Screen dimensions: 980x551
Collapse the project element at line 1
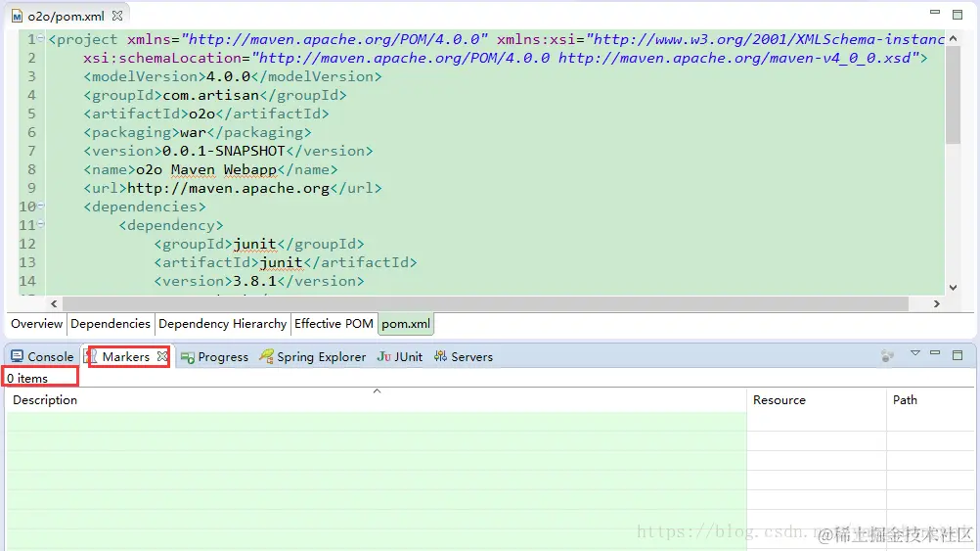point(41,39)
